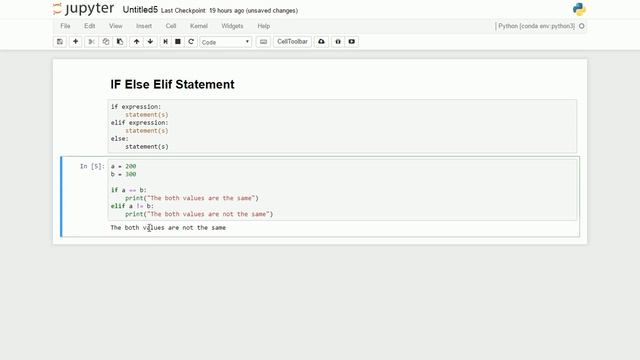Click the output text 'The both values are not the same'

pos(168,228)
